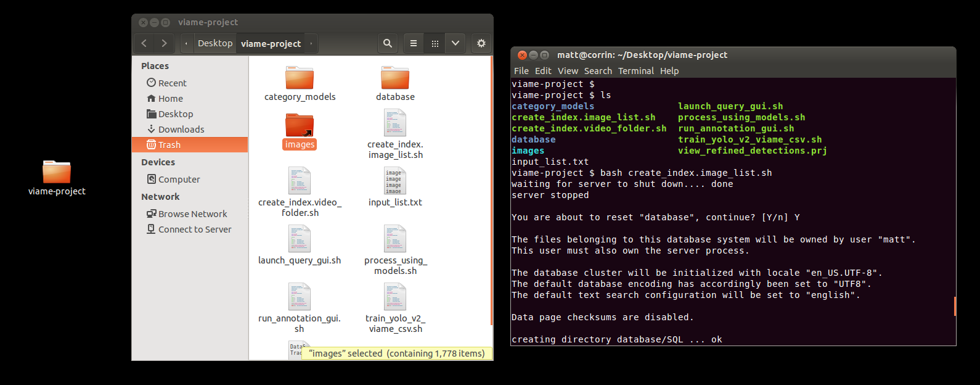Click the file manager vertical scrollbar
The width and height of the screenshot is (980, 385).
click(491, 191)
